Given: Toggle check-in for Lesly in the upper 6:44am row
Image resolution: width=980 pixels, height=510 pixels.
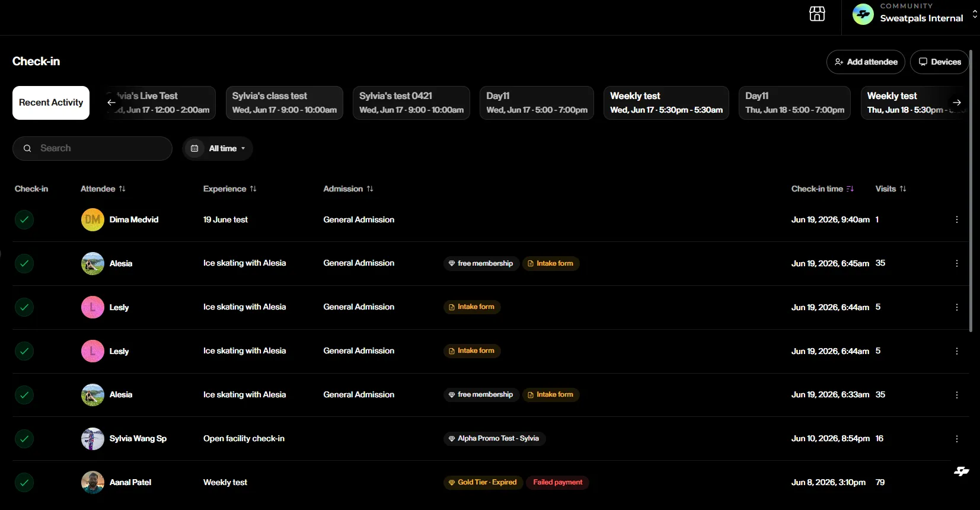Looking at the screenshot, I should pos(24,307).
